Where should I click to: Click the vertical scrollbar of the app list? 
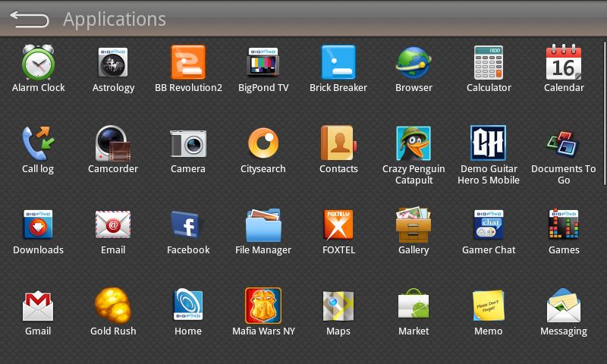point(605,113)
